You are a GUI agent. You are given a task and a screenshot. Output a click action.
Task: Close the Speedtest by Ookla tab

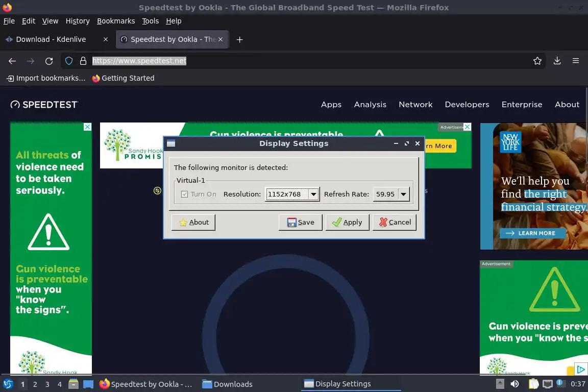[220, 39]
